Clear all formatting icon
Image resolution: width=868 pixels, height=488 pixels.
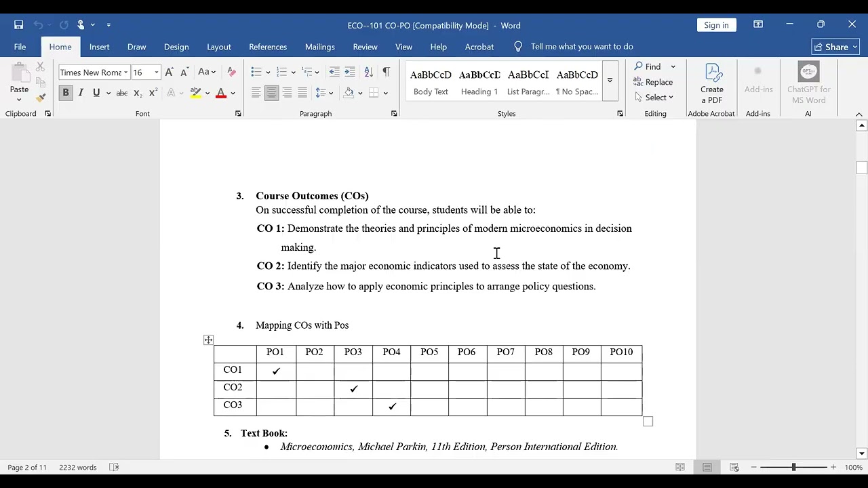(231, 73)
